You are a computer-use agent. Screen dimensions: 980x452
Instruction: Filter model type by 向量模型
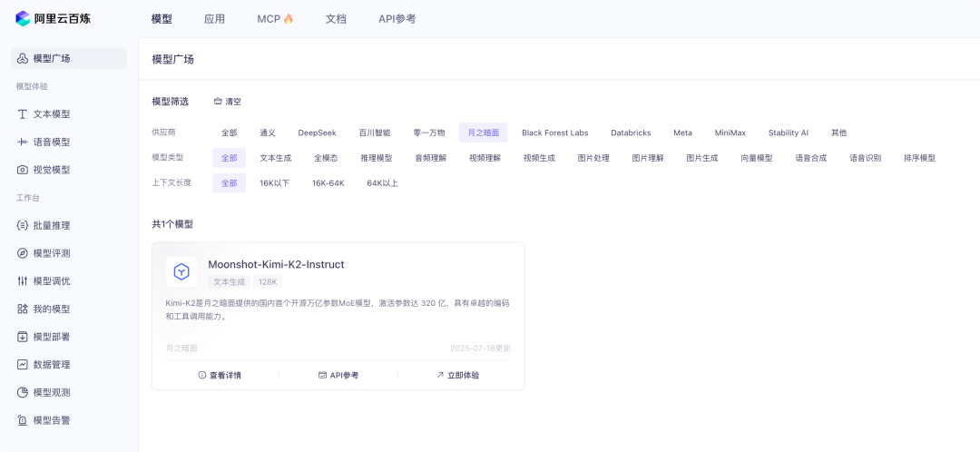coord(757,158)
